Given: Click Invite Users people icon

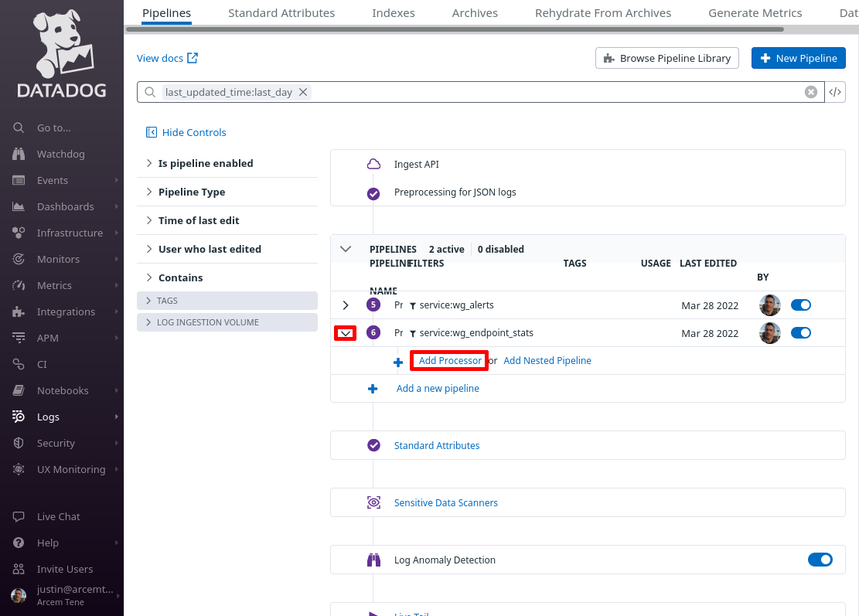Looking at the screenshot, I should pos(19,569).
